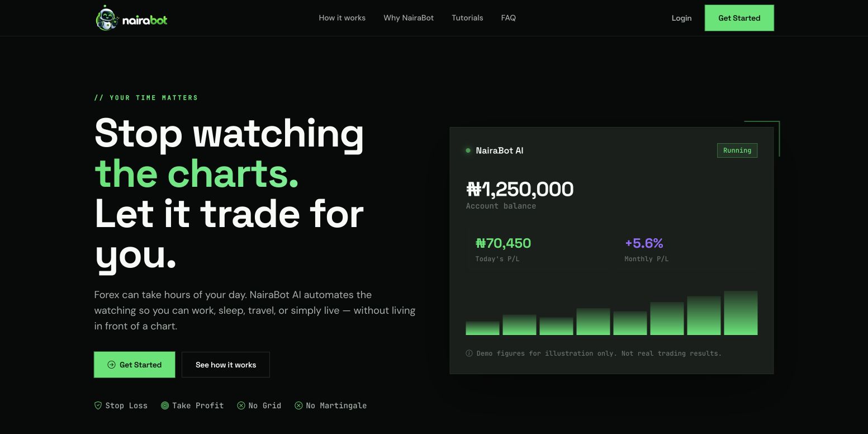Click the demo disclaimer info icon
The image size is (868, 434).
tap(469, 353)
